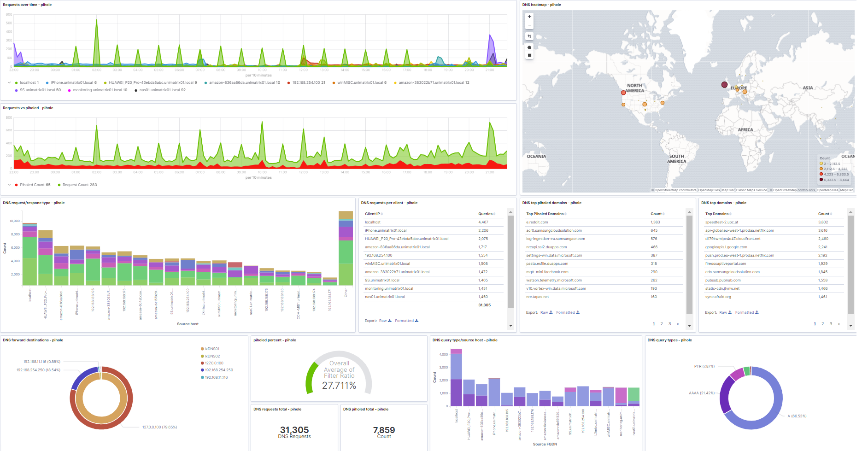
Task: Collapse legend of Requests over time chart
Action: tap(9, 83)
